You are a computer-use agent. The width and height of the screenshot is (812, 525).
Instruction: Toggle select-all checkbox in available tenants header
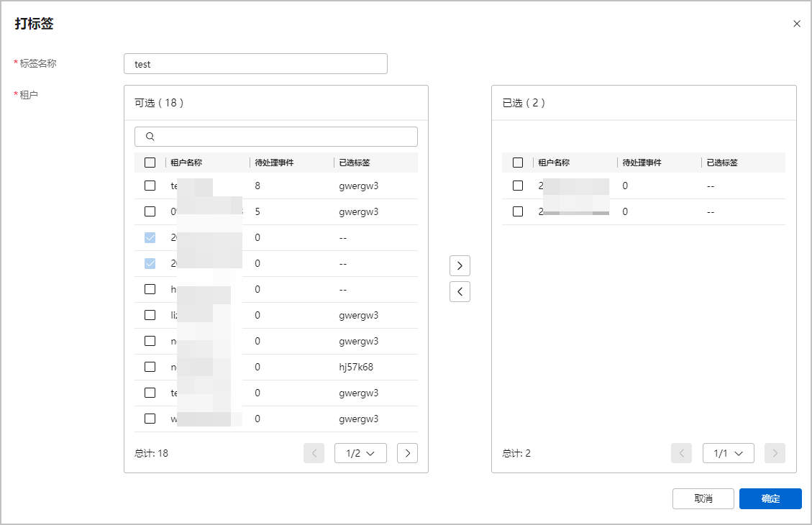pos(150,163)
